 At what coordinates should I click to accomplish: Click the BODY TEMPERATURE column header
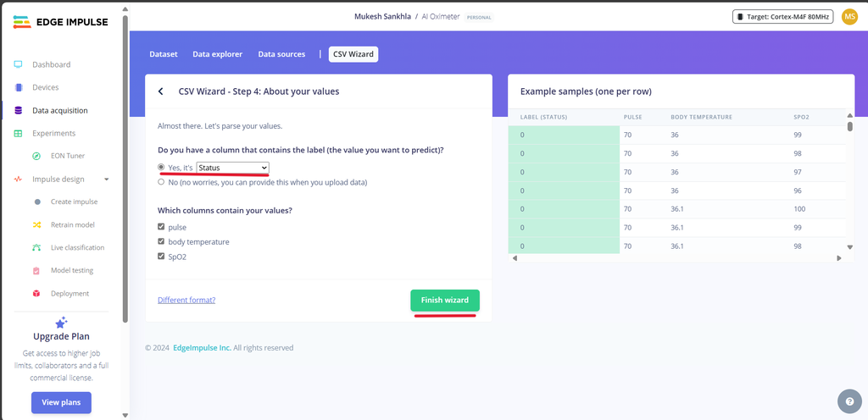coord(701,117)
